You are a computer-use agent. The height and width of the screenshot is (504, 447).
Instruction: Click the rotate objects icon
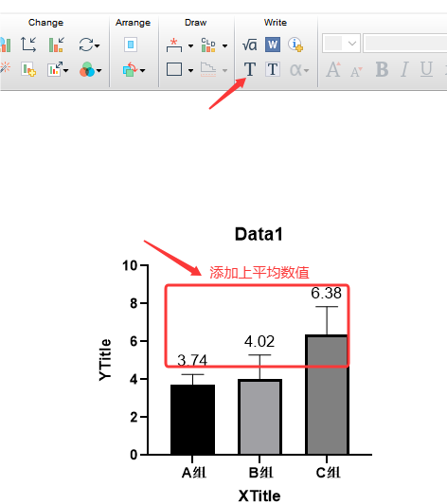130,69
